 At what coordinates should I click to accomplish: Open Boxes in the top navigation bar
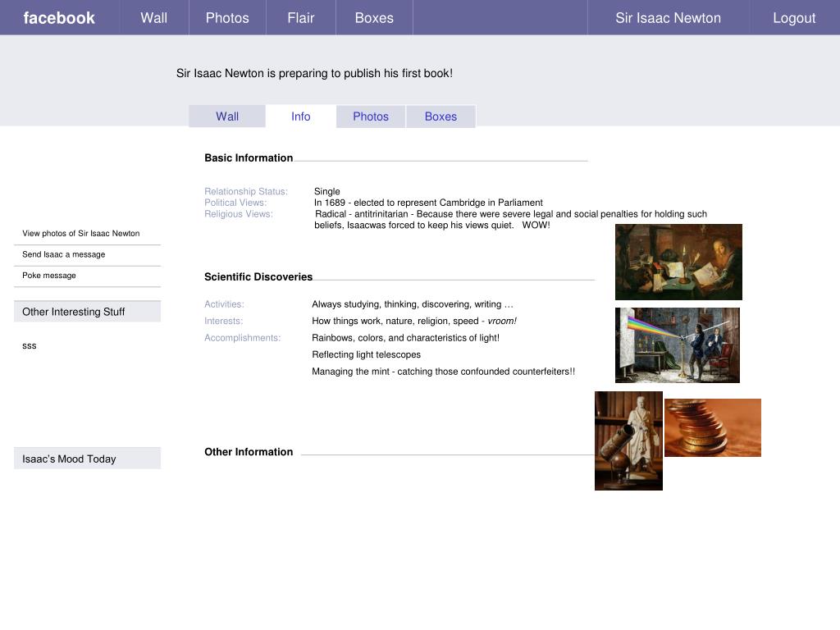coord(374,18)
